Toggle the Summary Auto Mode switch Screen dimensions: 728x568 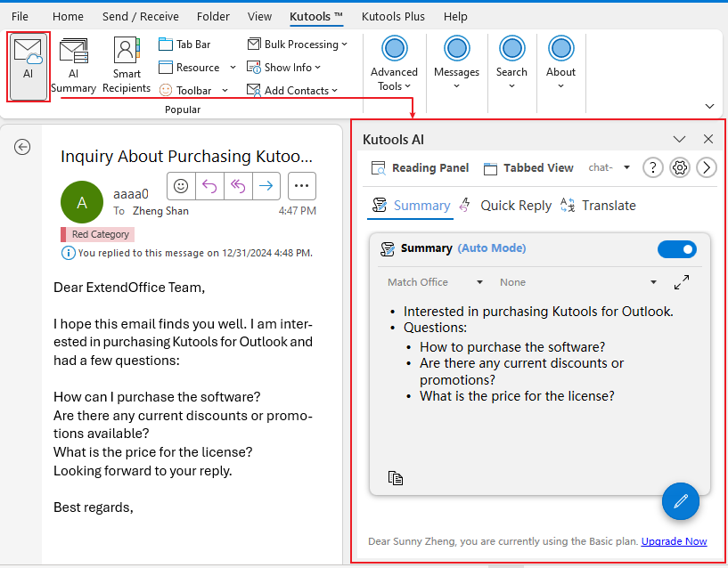[676, 249]
